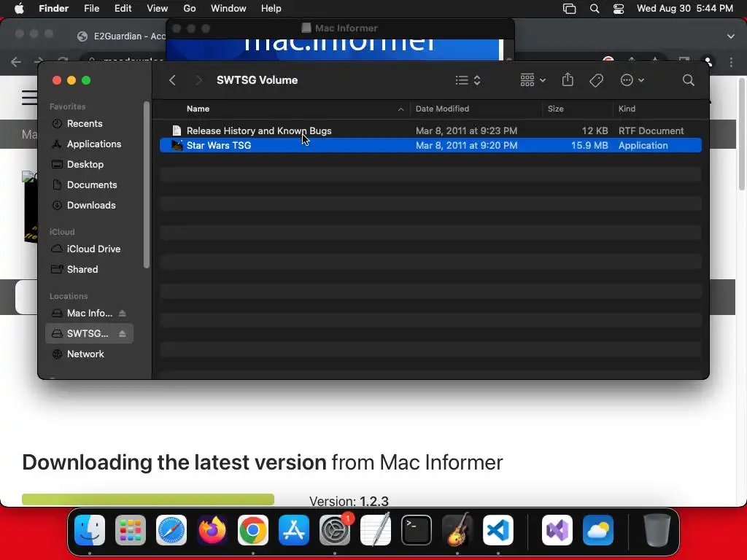The image size is (747, 560).
Task: Open the Go menu
Action: 190,9
